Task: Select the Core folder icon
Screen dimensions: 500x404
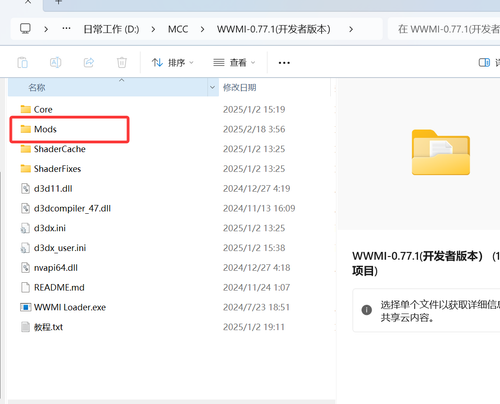Action: (26, 109)
